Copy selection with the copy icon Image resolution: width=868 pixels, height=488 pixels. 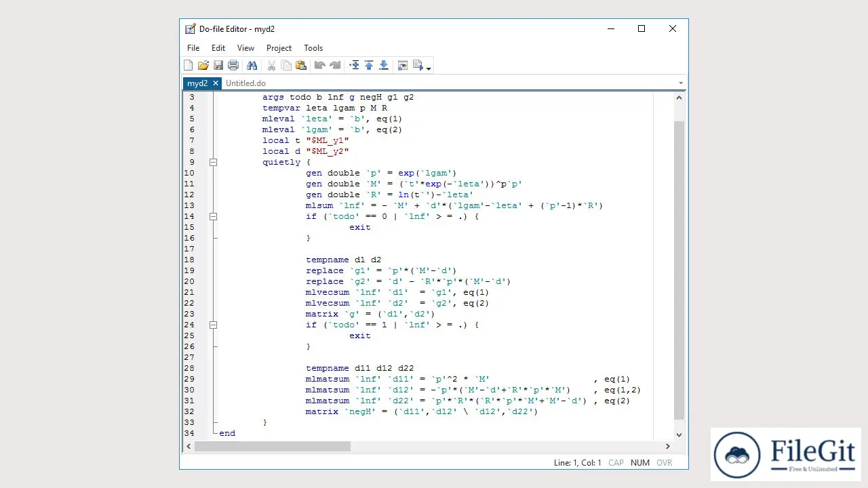pos(286,65)
